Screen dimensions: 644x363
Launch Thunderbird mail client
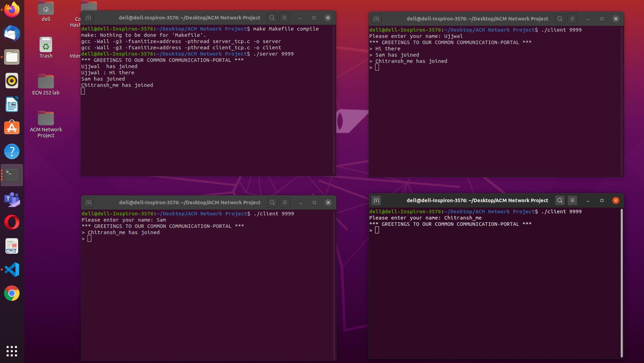(12, 34)
